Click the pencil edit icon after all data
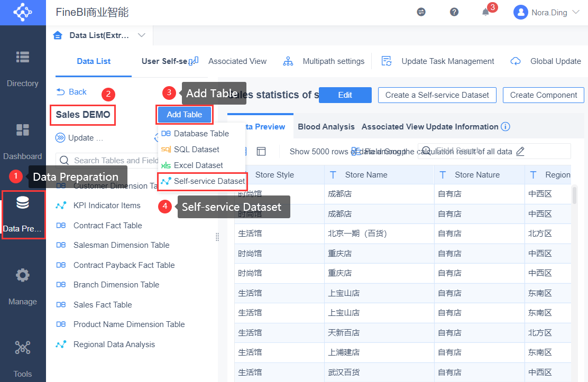This screenshot has width=588, height=382. tap(520, 152)
